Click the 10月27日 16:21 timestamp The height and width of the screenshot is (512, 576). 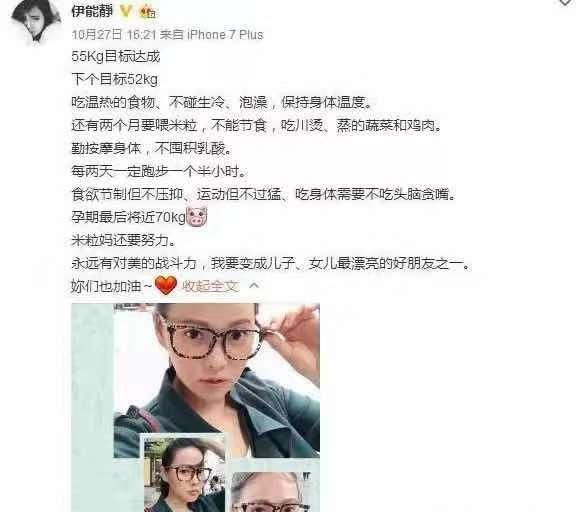click(x=114, y=35)
